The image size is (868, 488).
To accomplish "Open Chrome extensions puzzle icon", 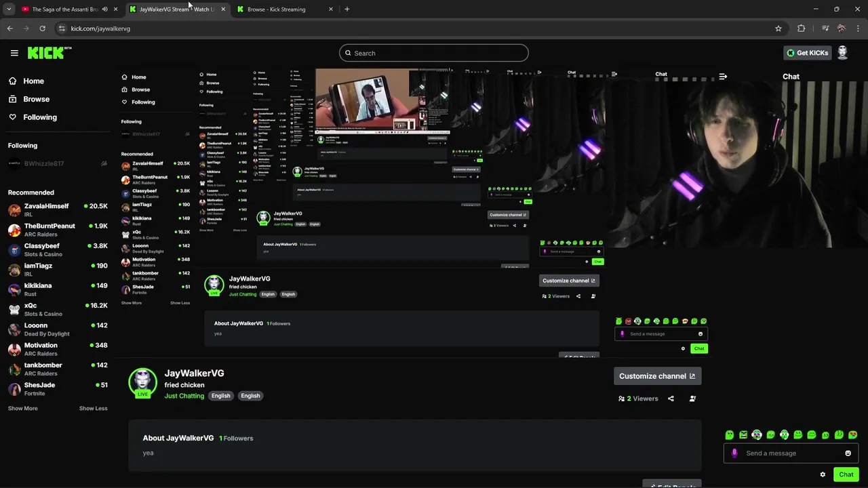I will [802, 28].
